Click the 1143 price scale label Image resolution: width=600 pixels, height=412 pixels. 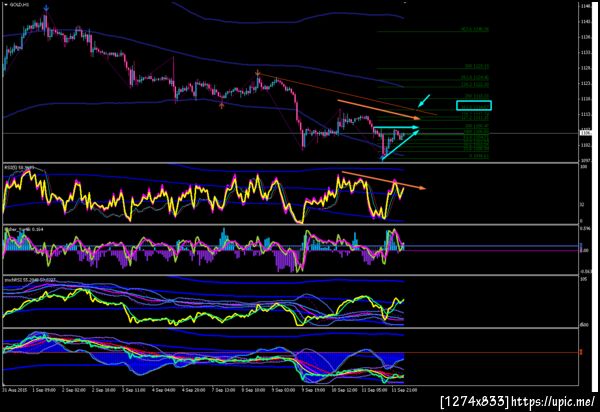tap(585, 21)
